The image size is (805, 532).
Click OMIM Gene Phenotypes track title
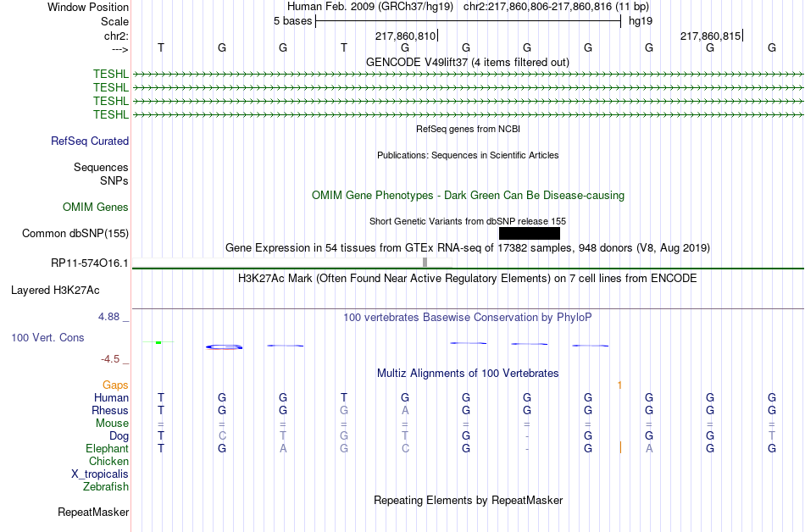(468, 196)
